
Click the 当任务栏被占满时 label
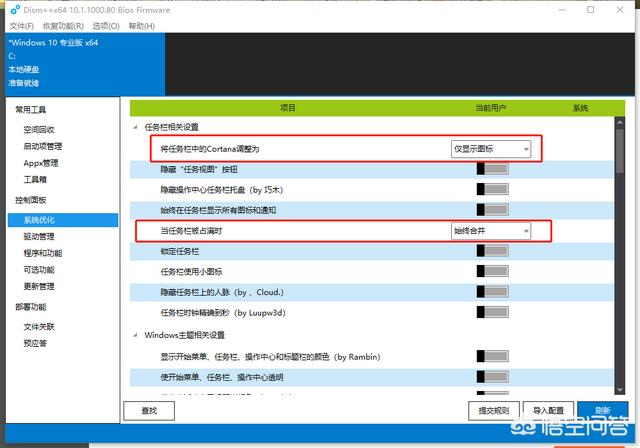click(x=191, y=231)
